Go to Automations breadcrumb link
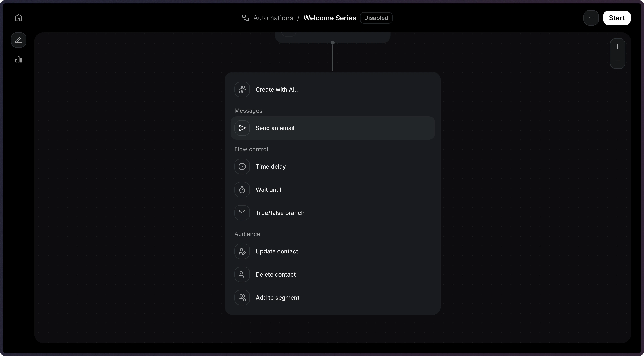The height and width of the screenshot is (356, 644). tap(273, 18)
